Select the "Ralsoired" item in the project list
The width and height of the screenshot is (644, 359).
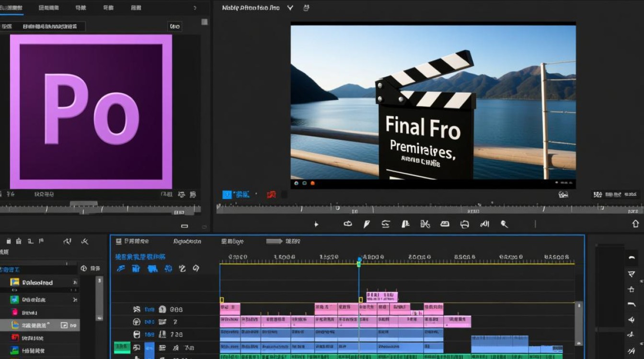tap(37, 282)
